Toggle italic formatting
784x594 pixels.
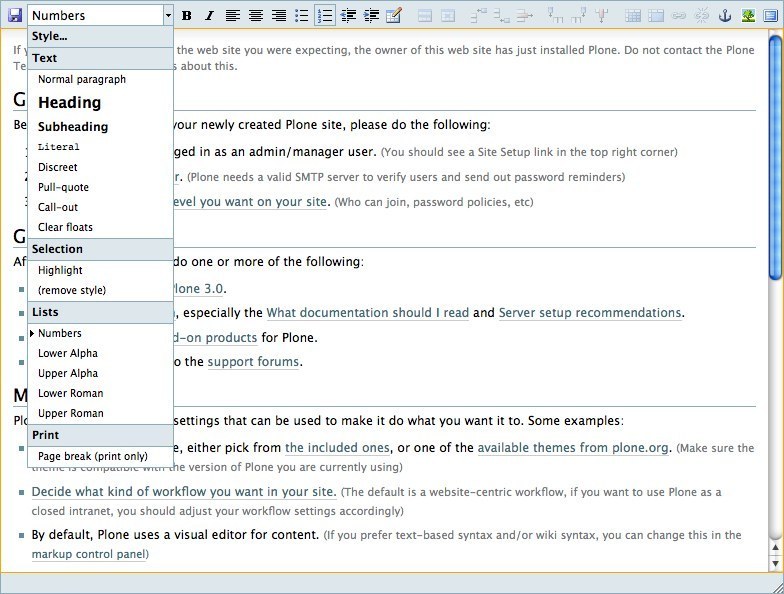pos(208,16)
